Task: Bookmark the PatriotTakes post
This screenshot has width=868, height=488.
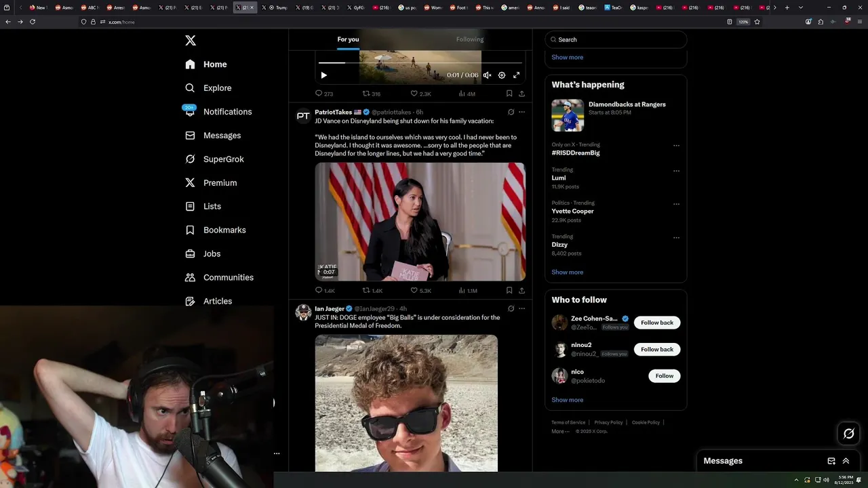Action: coord(509,291)
